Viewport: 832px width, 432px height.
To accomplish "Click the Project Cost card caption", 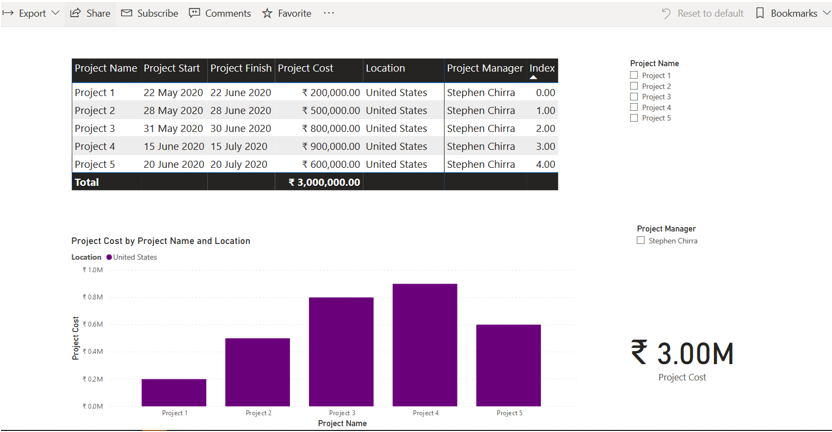I will pos(682,377).
